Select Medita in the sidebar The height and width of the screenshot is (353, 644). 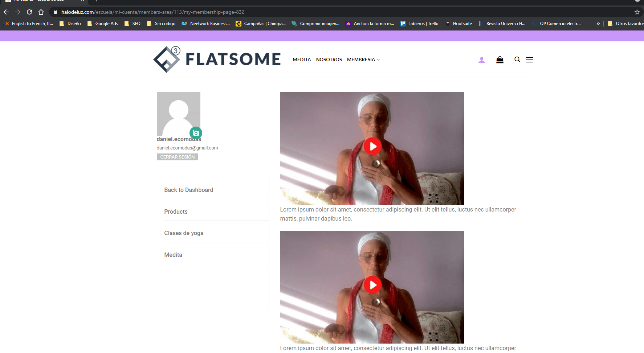point(216,255)
